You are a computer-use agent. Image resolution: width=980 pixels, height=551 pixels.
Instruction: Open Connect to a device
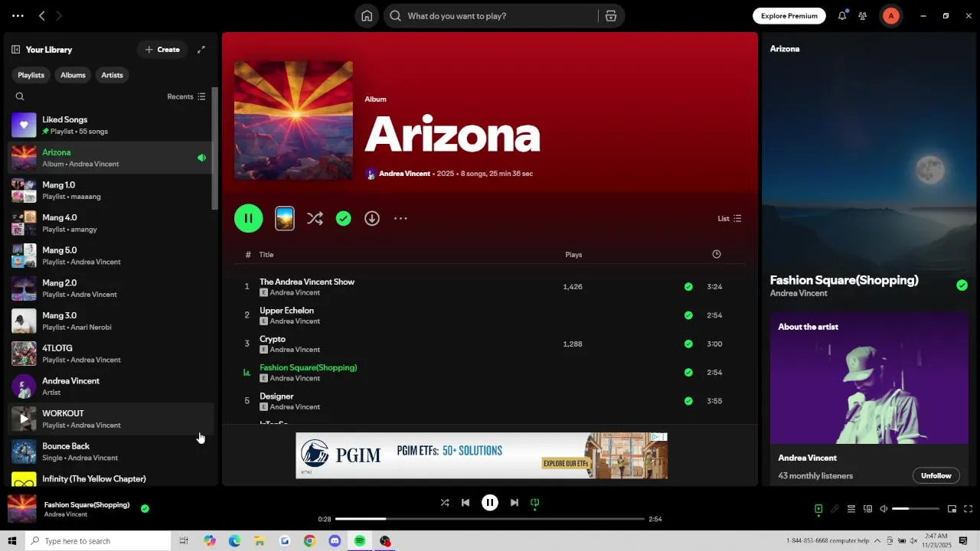pos(867,509)
